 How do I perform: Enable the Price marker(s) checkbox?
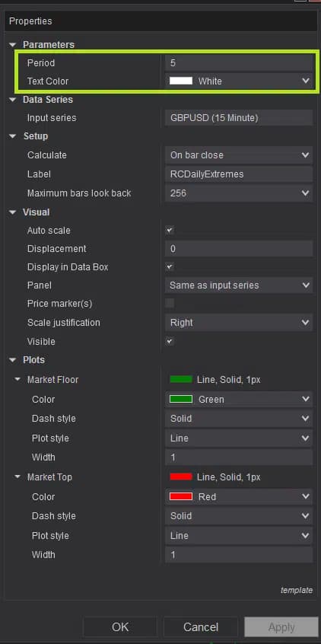pyautogui.click(x=170, y=304)
